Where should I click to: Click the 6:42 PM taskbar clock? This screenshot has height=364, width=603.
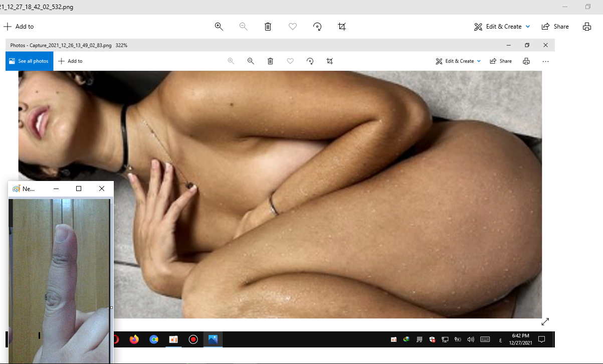click(520, 339)
